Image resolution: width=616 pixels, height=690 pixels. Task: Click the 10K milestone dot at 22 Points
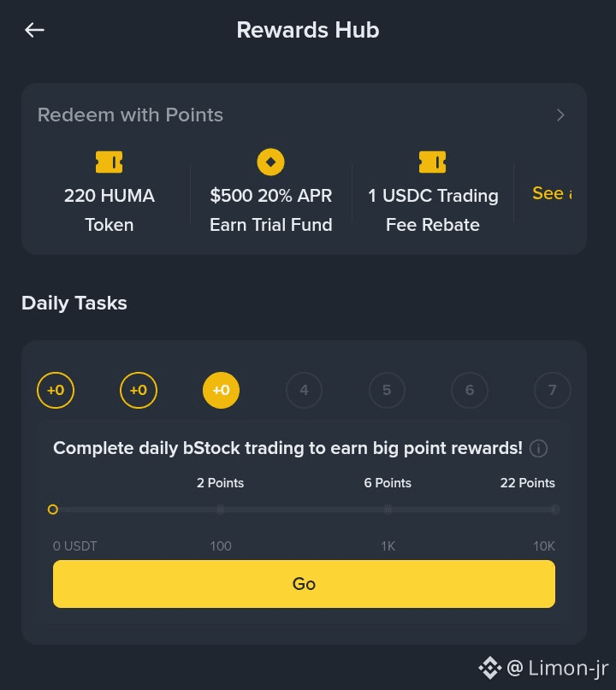coord(554,510)
